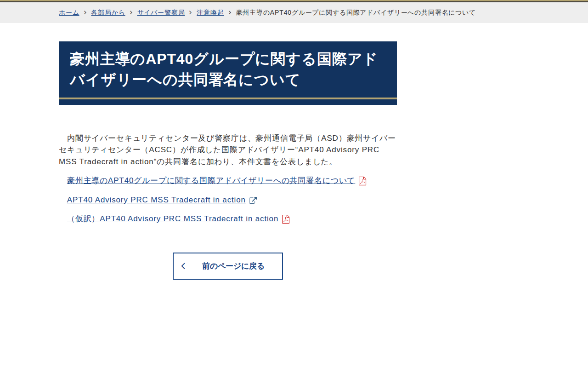Click body paragraph beginning 内閣サイバーセキュリティセンター
588x368 pixels.
[227, 150]
